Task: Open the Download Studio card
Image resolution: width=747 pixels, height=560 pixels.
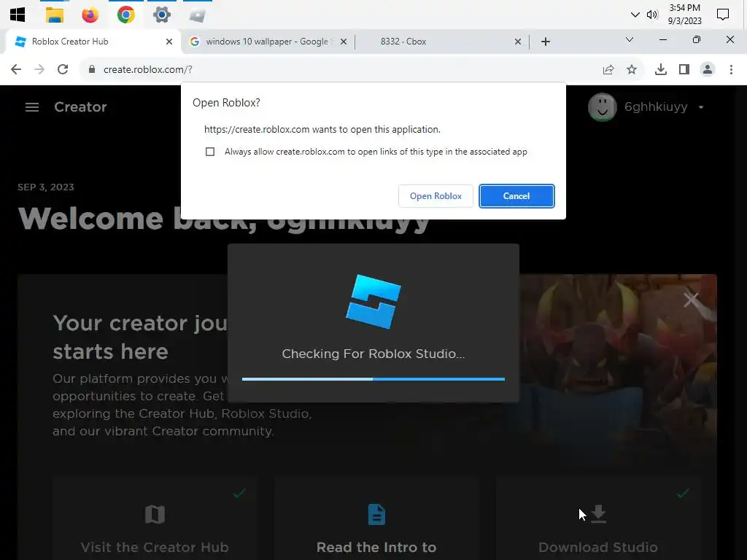Action: pyautogui.click(x=598, y=518)
